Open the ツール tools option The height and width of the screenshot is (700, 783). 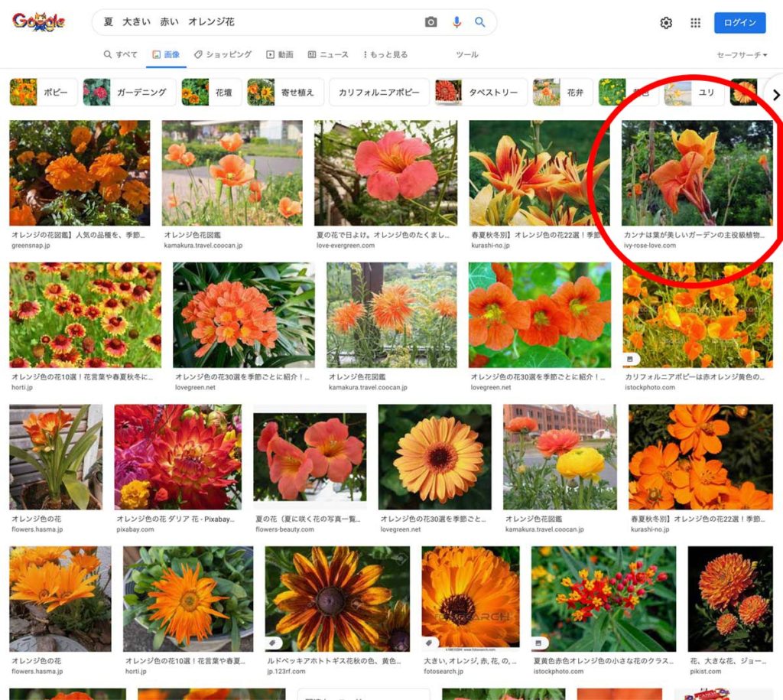(466, 55)
